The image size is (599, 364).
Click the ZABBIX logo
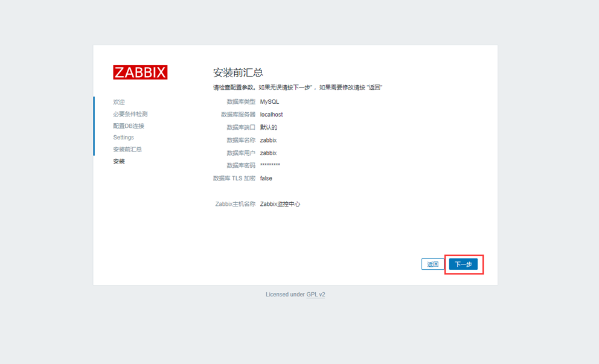[140, 72]
